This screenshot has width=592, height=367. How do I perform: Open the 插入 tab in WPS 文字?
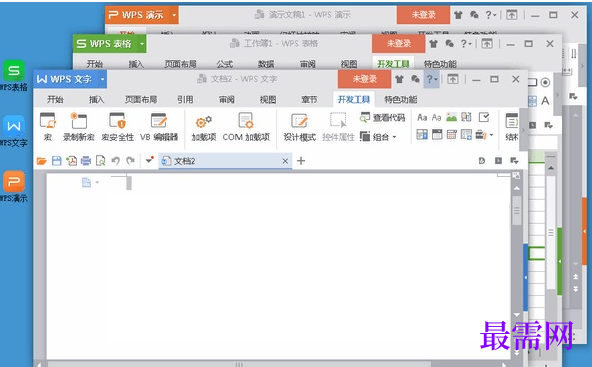pyautogui.click(x=97, y=100)
